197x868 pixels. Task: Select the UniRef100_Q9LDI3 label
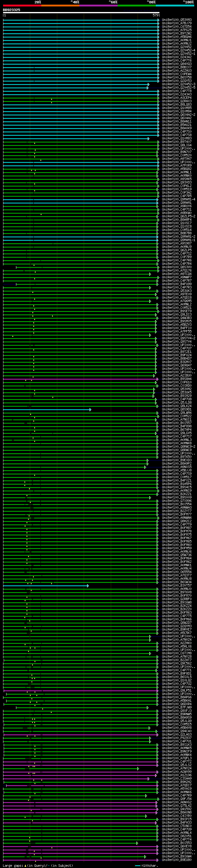(x=177, y=315)
